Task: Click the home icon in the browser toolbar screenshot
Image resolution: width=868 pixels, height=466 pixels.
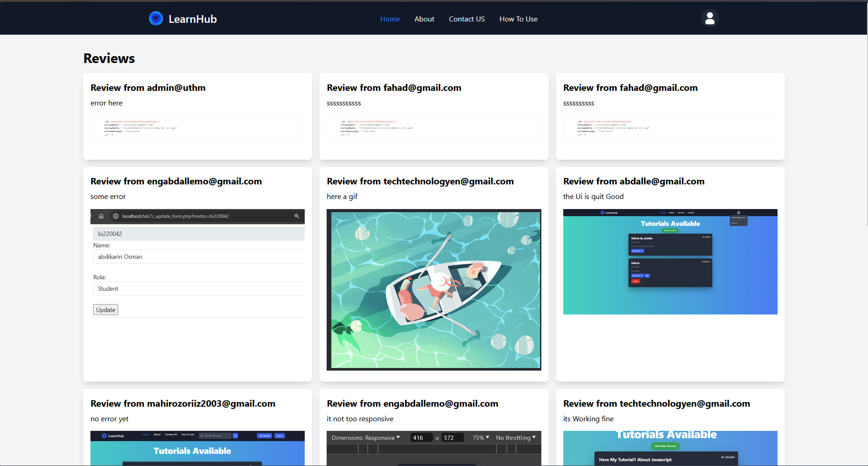Action: click(x=101, y=216)
